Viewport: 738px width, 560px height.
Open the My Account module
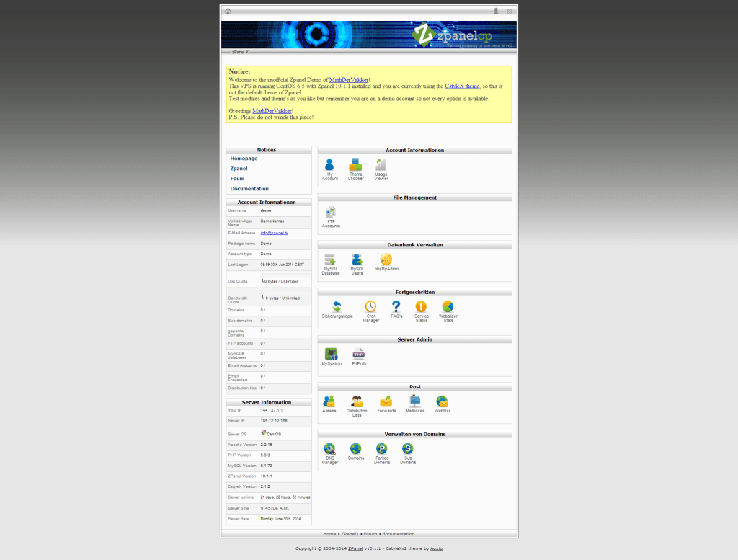click(x=329, y=169)
